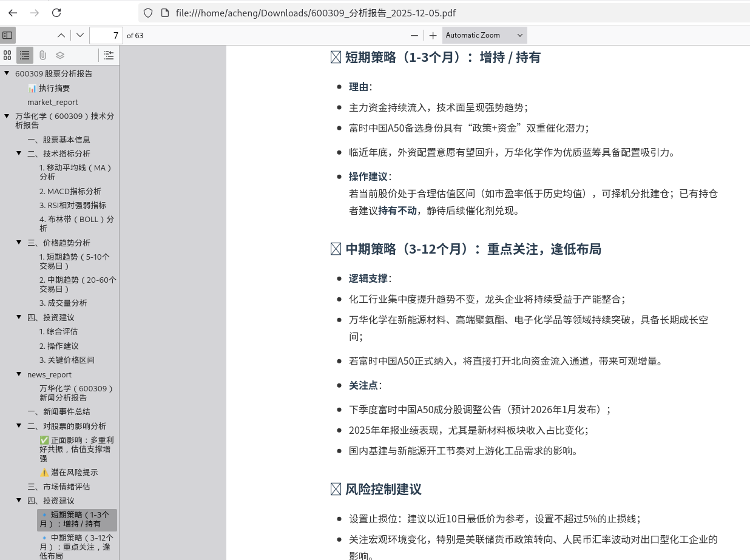Open the layers panel
Viewport: 750px width, 560px height.
click(x=60, y=55)
